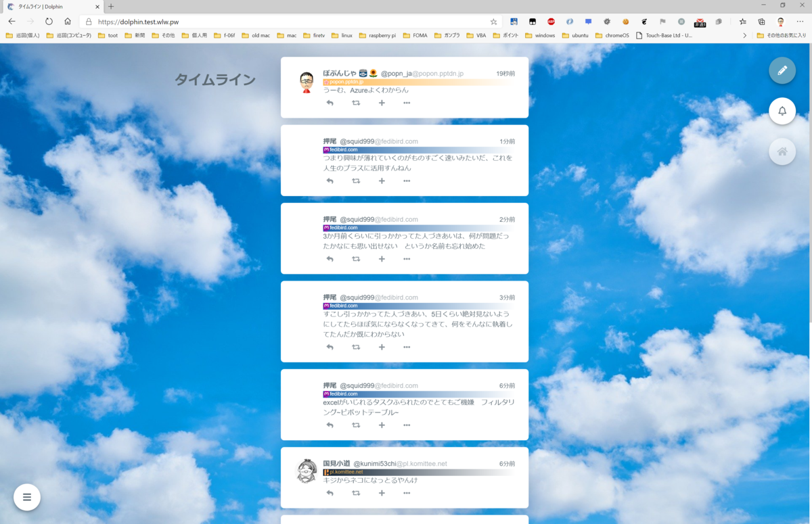Viewport: 812px width, 524px height.
Task: Open the browser favorites list icon
Action: click(743, 22)
